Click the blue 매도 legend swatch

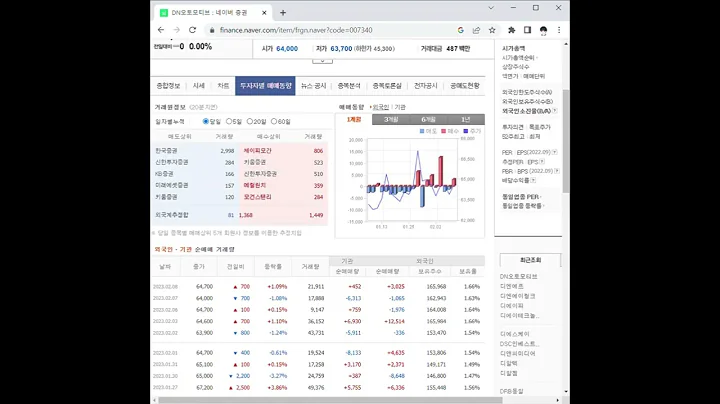coord(422,131)
